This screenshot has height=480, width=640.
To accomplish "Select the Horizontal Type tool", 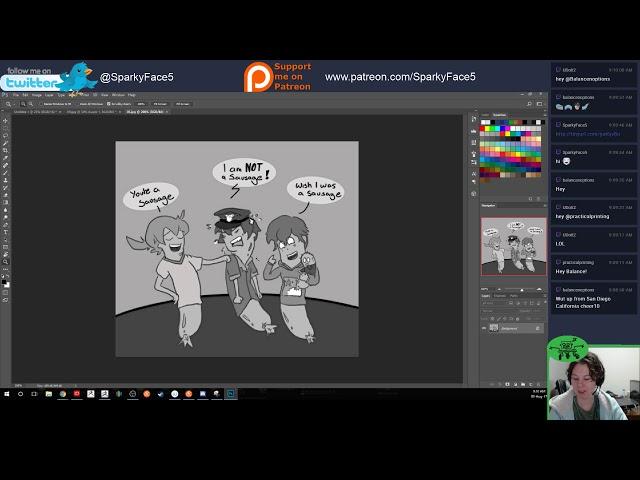I will pyautogui.click(x=5, y=232).
